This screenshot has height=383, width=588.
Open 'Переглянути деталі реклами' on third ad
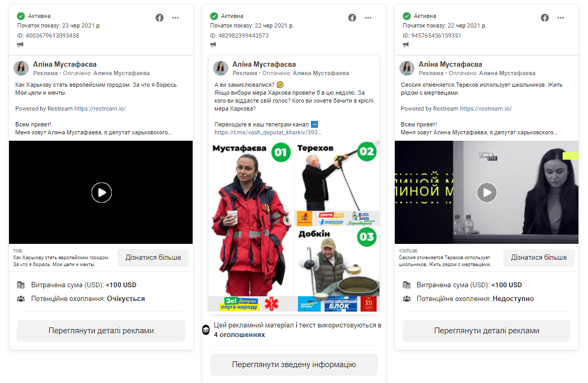coord(486,331)
